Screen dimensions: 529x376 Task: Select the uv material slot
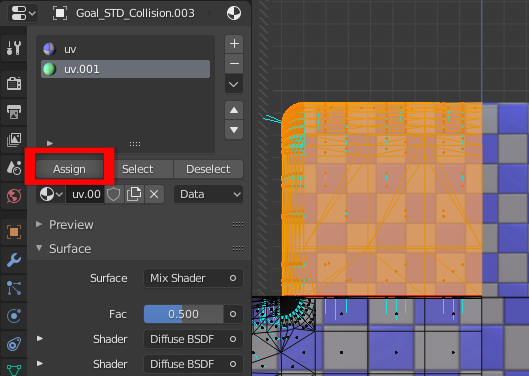(x=125, y=49)
